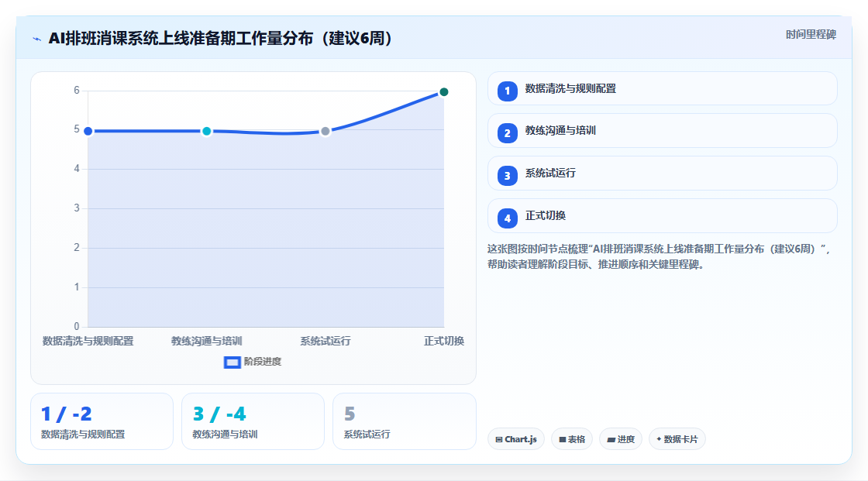Viewport: 868px width, 481px height.
Task: Select the 系统试运行 milestone row
Action: point(662,174)
